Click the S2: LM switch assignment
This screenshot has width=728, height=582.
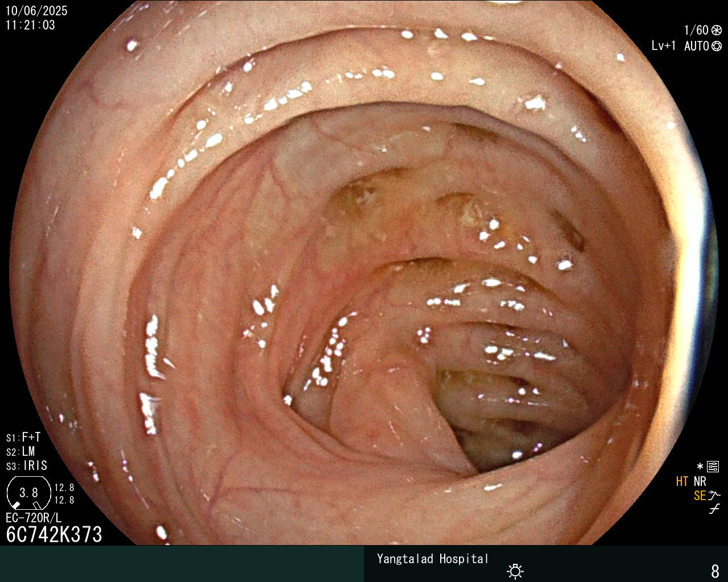click(x=20, y=452)
